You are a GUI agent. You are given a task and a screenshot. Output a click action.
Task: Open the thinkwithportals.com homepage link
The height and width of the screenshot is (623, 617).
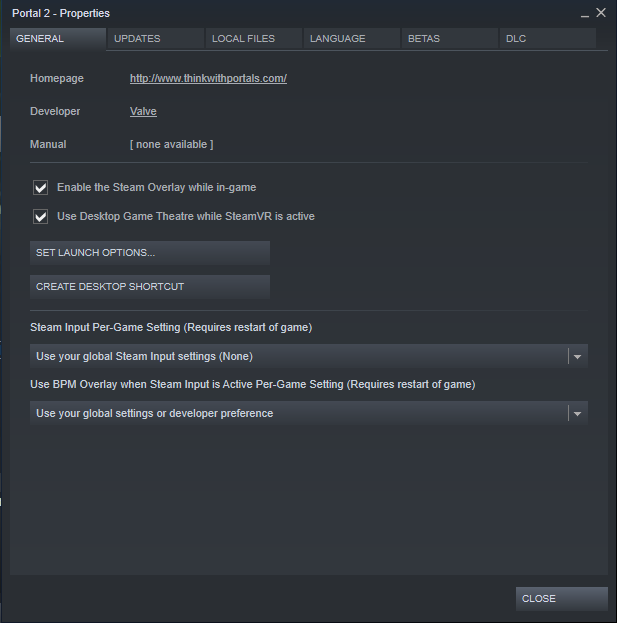click(208, 78)
